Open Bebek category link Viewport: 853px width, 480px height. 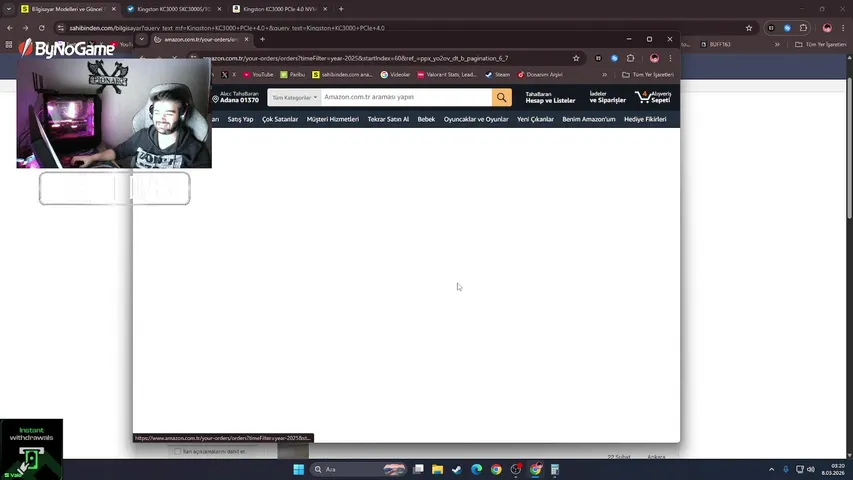426,119
